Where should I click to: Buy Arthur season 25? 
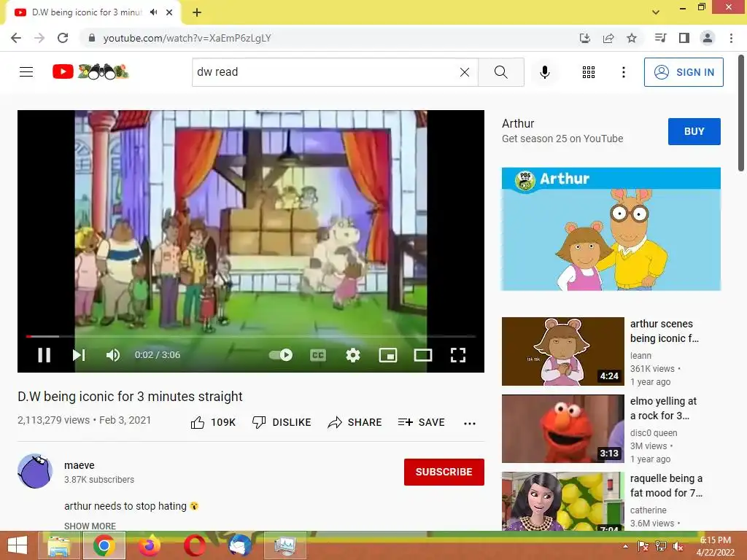pyautogui.click(x=694, y=131)
